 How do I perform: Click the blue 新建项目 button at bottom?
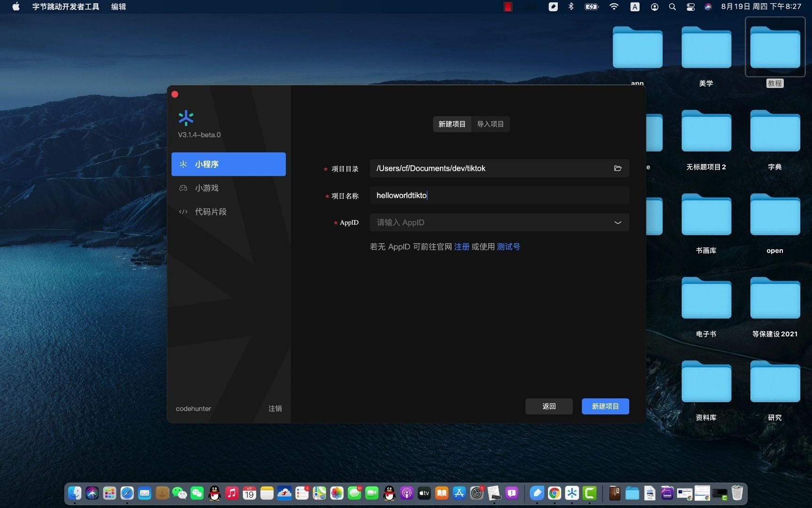point(605,406)
